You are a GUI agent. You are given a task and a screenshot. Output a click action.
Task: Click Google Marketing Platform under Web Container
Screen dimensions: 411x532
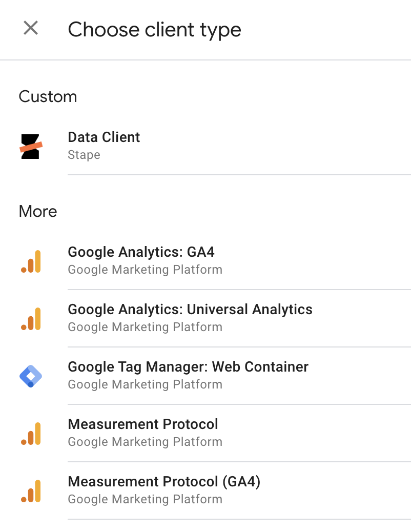[145, 384]
